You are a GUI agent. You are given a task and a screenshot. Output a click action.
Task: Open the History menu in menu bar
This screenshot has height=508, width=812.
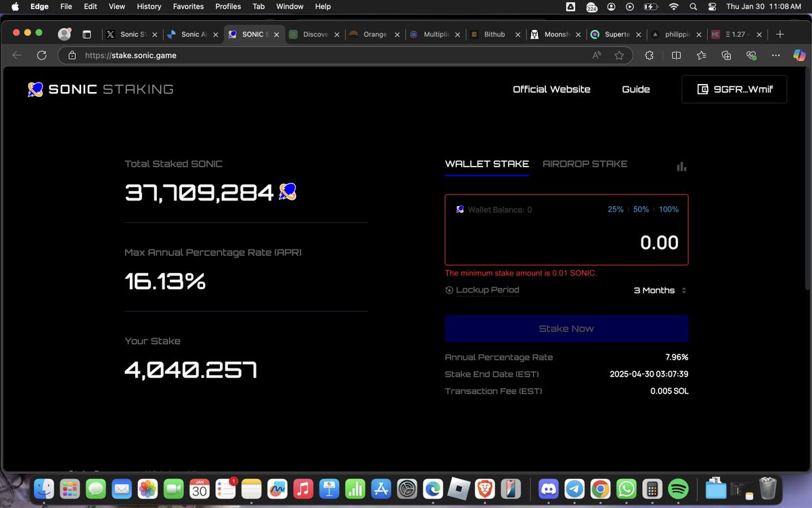pyautogui.click(x=149, y=6)
